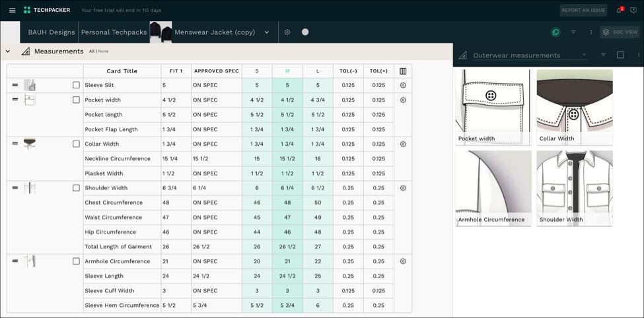The height and width of the screenshot is (318, 644).
Task: Open Collar Width library card
Action: (x=575, y=107)
